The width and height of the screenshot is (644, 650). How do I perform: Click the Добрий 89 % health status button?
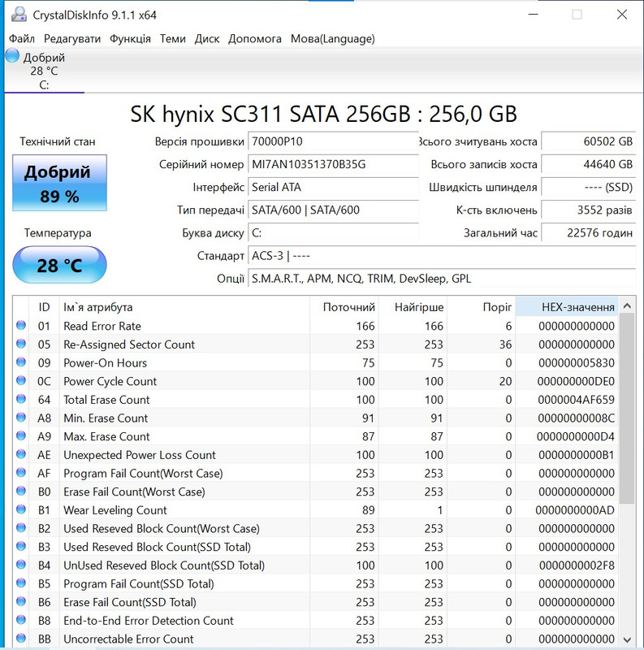[x=59, y=183]
